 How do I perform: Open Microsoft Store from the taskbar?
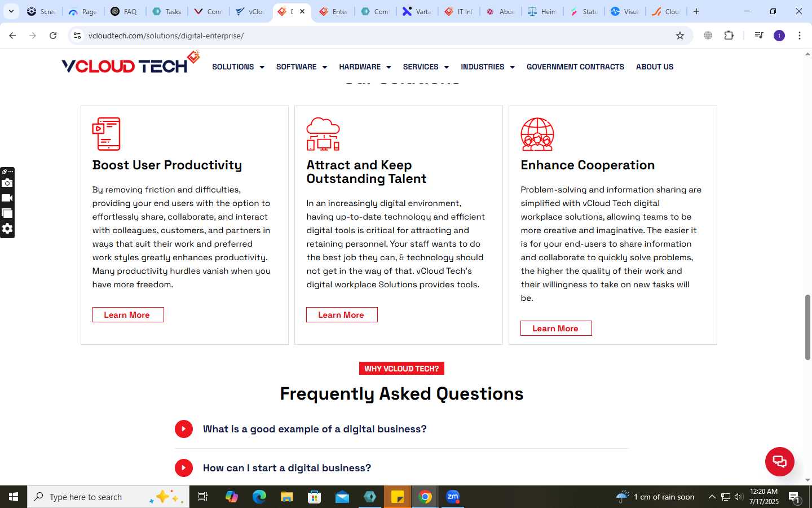click(x=315, y=497)
